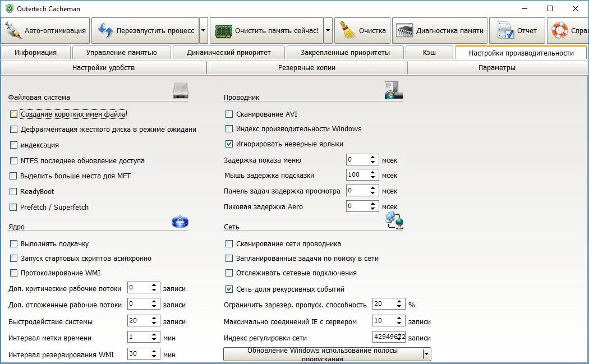589x364 pixels.
Task: Click the Отчет button label
Action: tap(527, 31)
